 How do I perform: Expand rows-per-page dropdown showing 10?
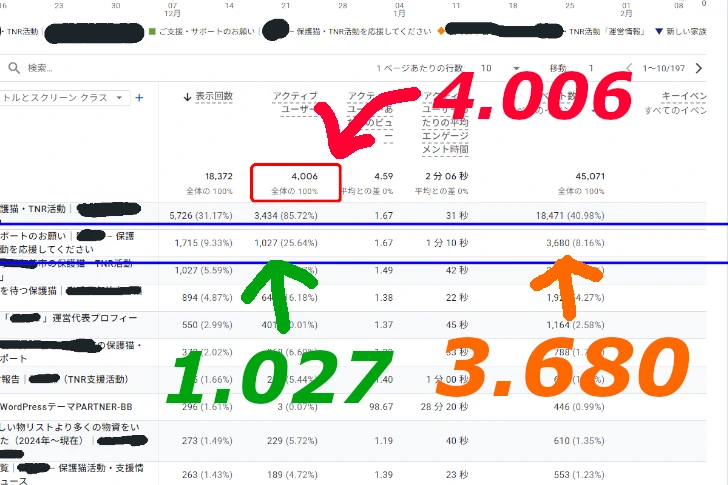click(x=500, y=68)
